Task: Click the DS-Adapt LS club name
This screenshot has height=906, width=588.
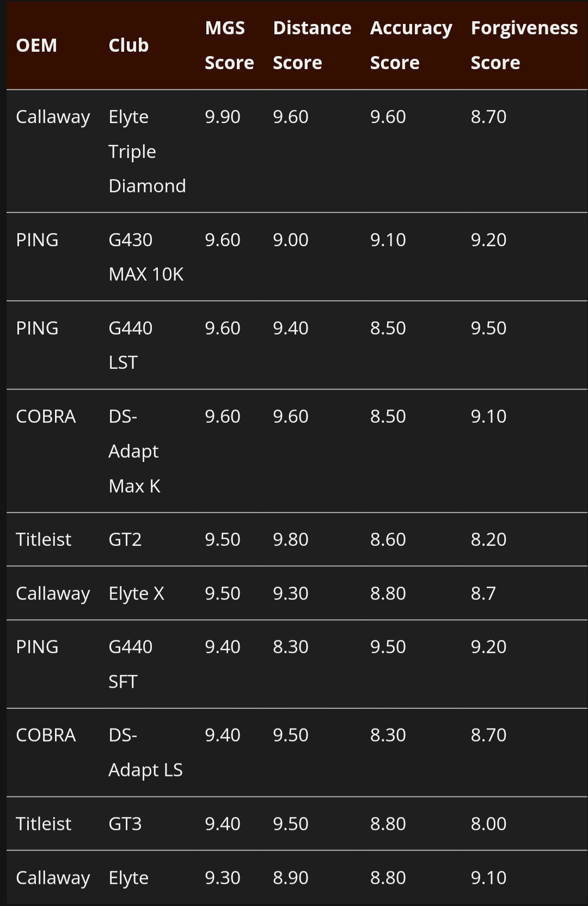Action: click(x=145, y=752)
